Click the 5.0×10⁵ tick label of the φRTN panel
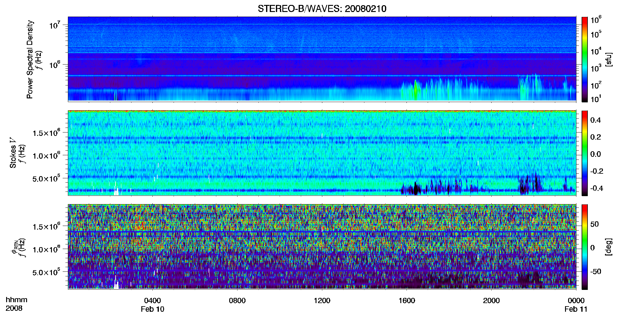644x332 pixels. (x=46, y=272)
